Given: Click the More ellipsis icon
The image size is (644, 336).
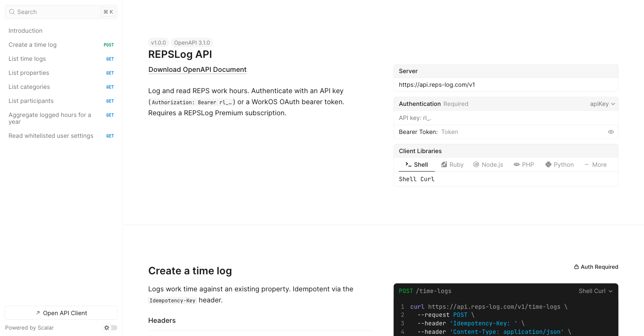Looking at the screenshot, I should [586, 165].
